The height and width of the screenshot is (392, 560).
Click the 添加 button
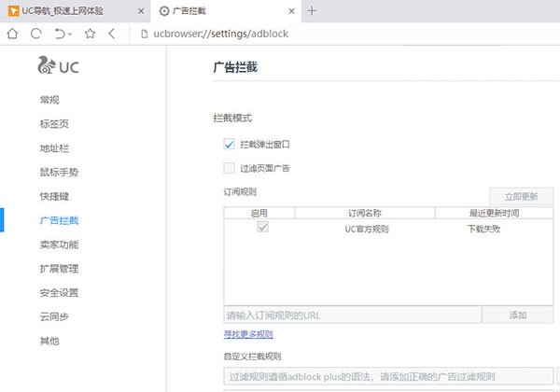coord(518,315)
